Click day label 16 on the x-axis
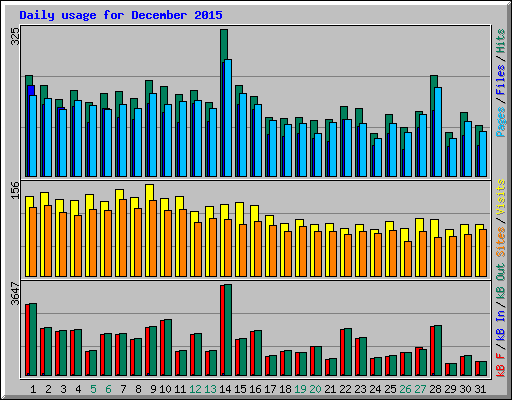Image resolution: width=512 pixels, height=400 pixels. click(255, 389)
